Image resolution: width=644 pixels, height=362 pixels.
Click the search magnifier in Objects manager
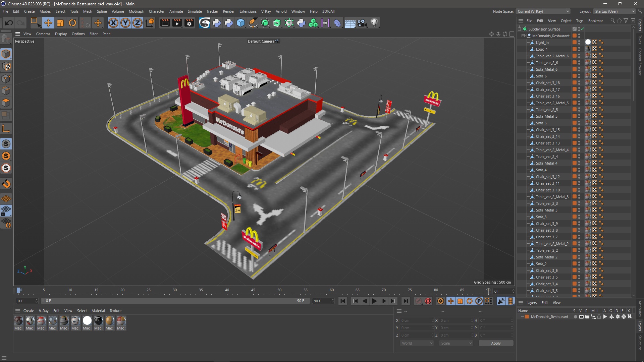tap(613, 21)
